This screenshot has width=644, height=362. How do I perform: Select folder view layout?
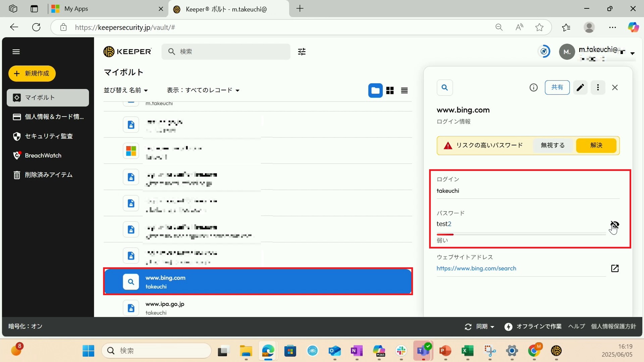click(x=375, y=91)
